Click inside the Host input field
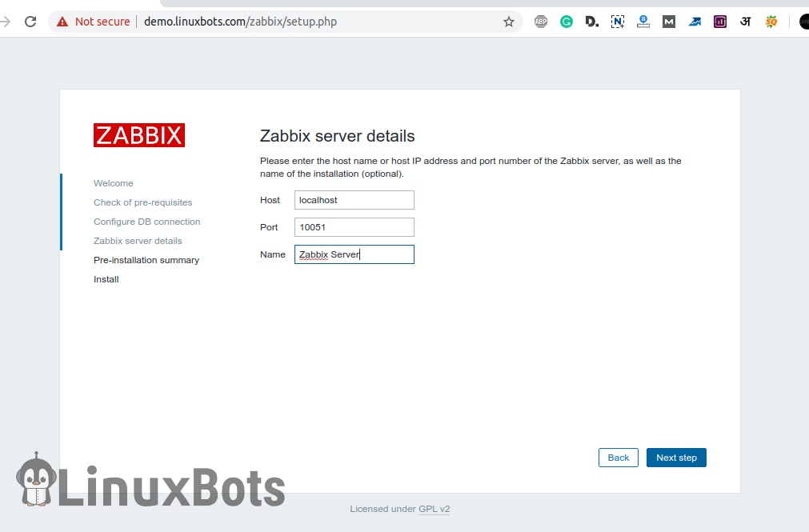Viewport: 809px width, 532px height. click(354, 199)
